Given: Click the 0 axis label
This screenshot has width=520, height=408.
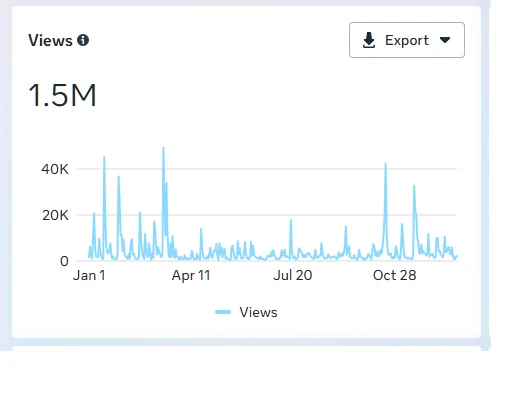Looking at the screenshot, I should pyautogui.click(x=64, y=261).
